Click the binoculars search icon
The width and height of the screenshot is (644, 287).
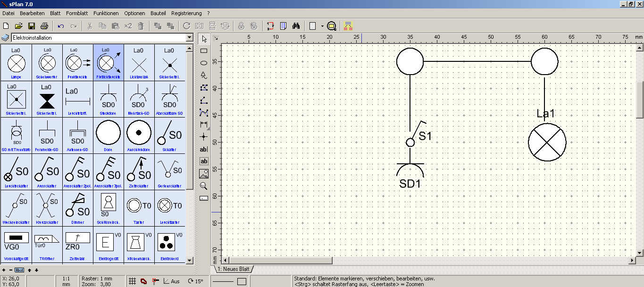coord(296,26)
